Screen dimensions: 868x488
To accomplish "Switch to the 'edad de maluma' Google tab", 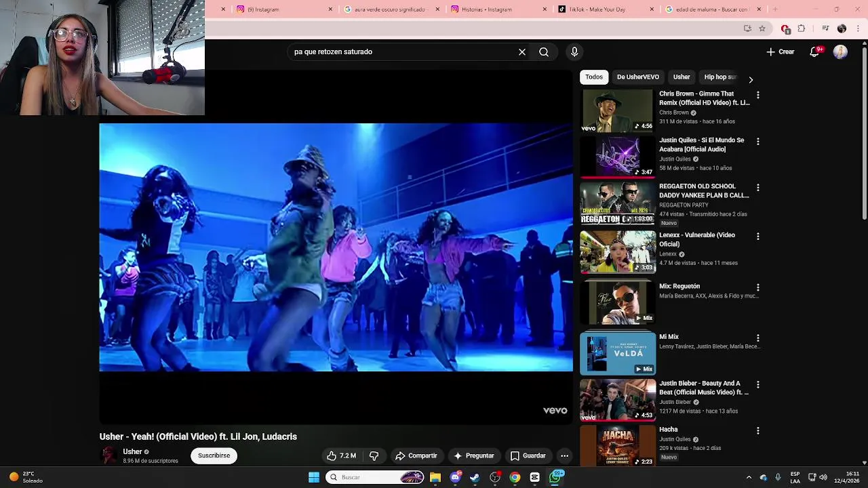I will point(712,9).
